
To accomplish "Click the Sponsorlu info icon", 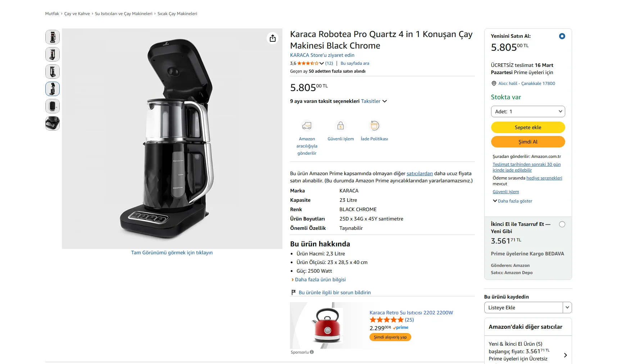I will tap(312, 352).
